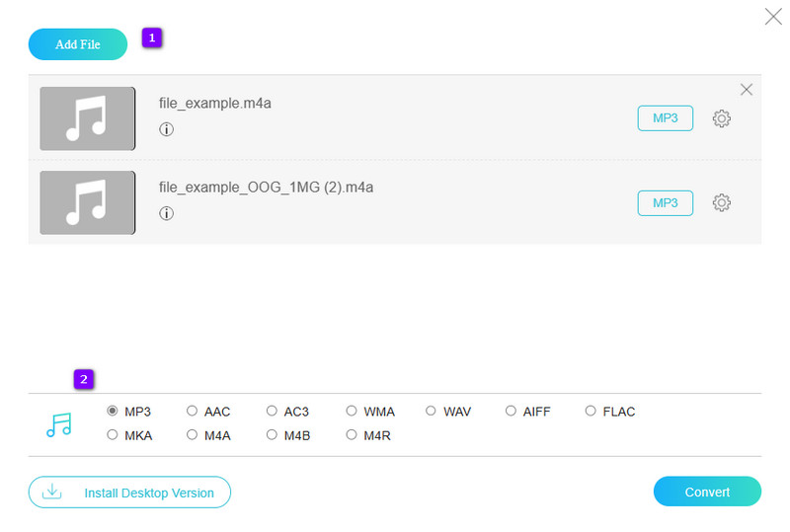Viewport: 790px width, 532px height.
Task: Click Install Desktop Version button
Action: pos(129,492)
